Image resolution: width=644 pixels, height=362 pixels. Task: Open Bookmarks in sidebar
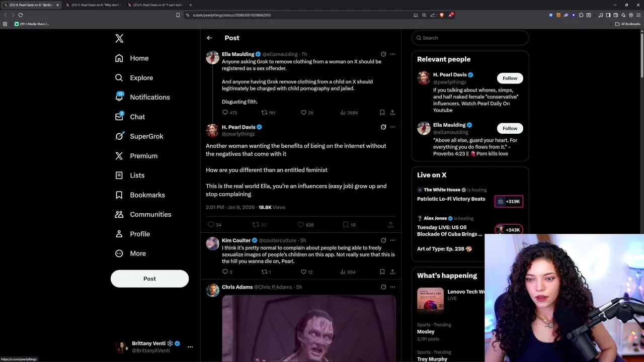[x=140, y=195]
